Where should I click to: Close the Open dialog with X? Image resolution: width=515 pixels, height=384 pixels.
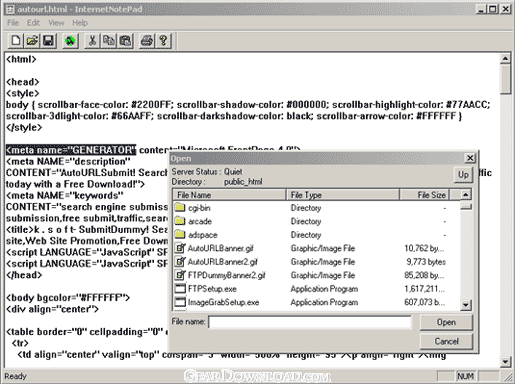(470, 158)
